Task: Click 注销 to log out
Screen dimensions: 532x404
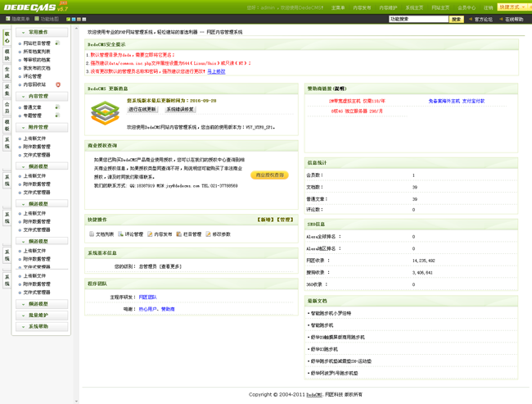Action: [489, 8]
